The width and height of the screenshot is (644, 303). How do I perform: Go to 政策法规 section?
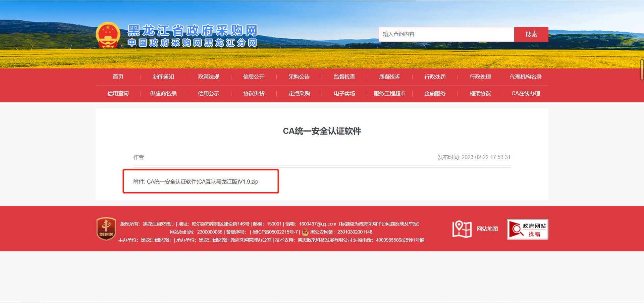209,77
